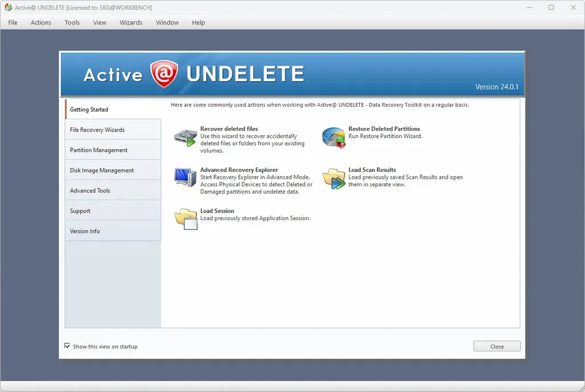Click the Load Scan Results folder icon

[334, 178]
